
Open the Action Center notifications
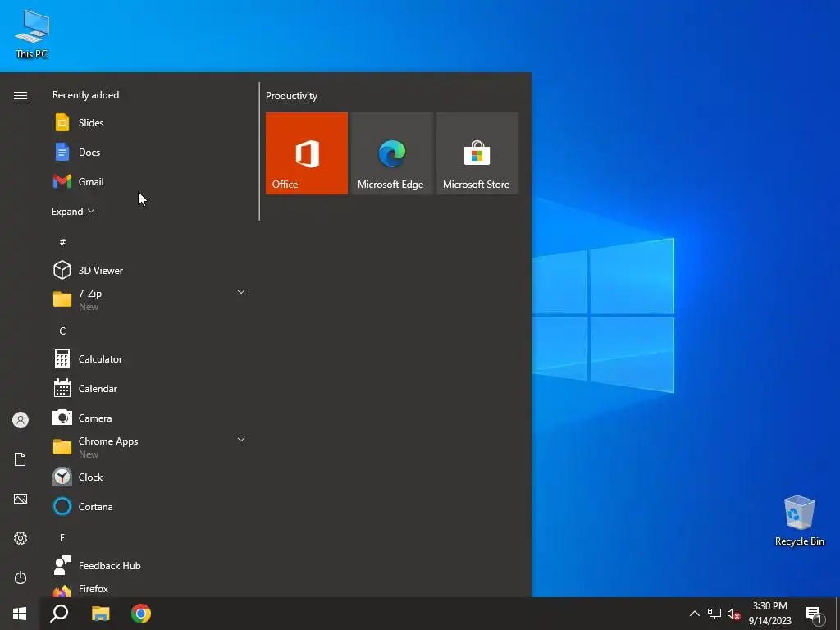click(x=815, y=614)
